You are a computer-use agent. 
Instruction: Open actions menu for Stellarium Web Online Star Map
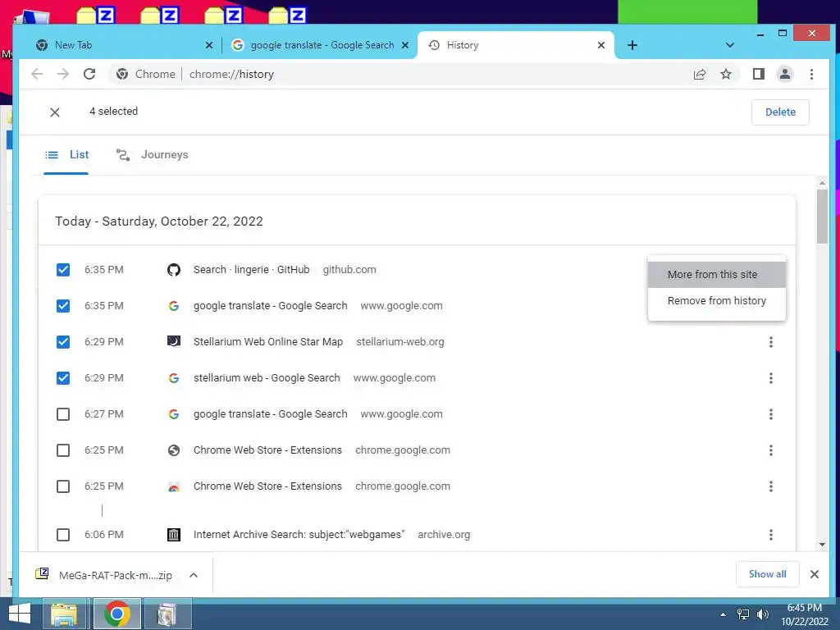pos(771,342)
